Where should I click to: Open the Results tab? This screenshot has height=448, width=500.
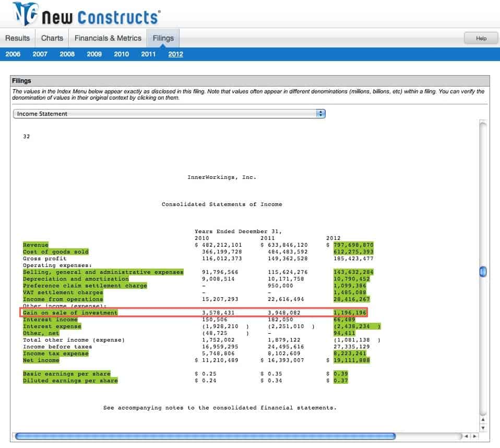tap(18, 38)
